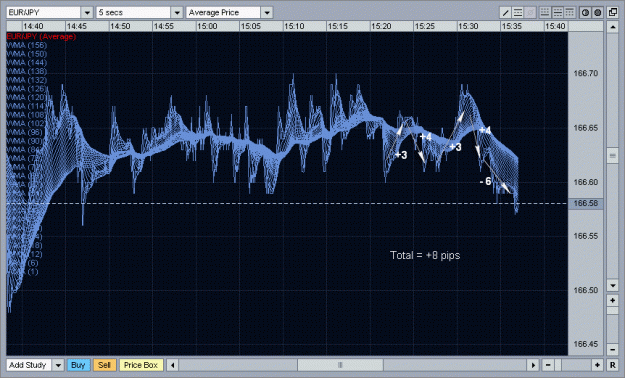Image resolution: width=625 pixels, height=378 pixels.
Task: Click vertical zoom minus button
Action: click(x=613, y=350)
